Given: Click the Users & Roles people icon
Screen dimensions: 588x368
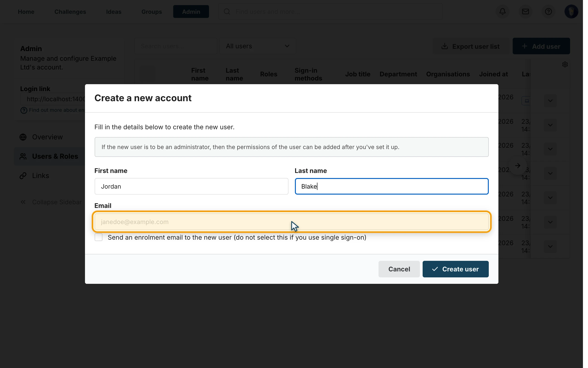Looking at the screenshot, I should 23,156.
